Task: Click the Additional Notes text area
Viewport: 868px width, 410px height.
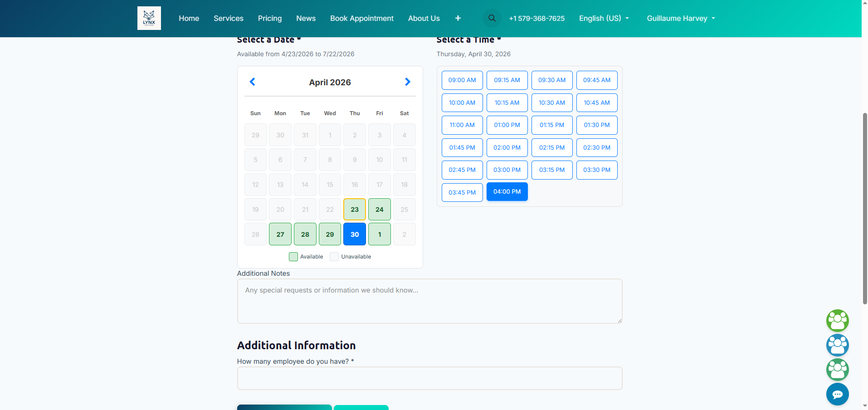Action: pyautogui.click(x=429, y=301)
